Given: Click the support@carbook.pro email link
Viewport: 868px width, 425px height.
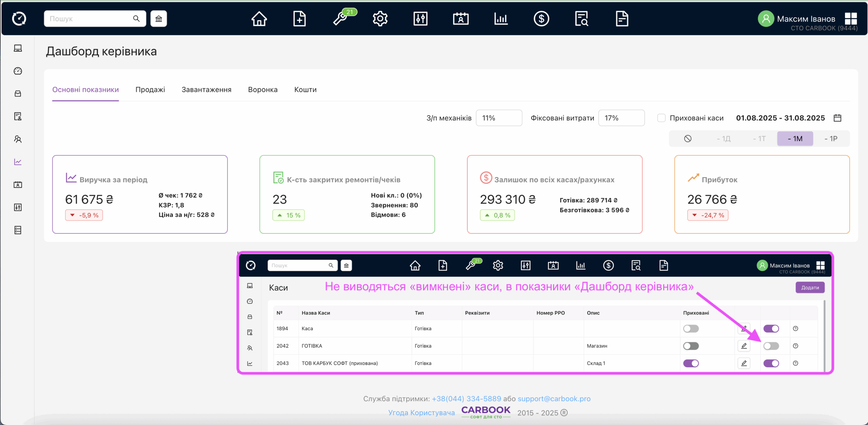Looking at the screenshot, I should tap(554, 399).
